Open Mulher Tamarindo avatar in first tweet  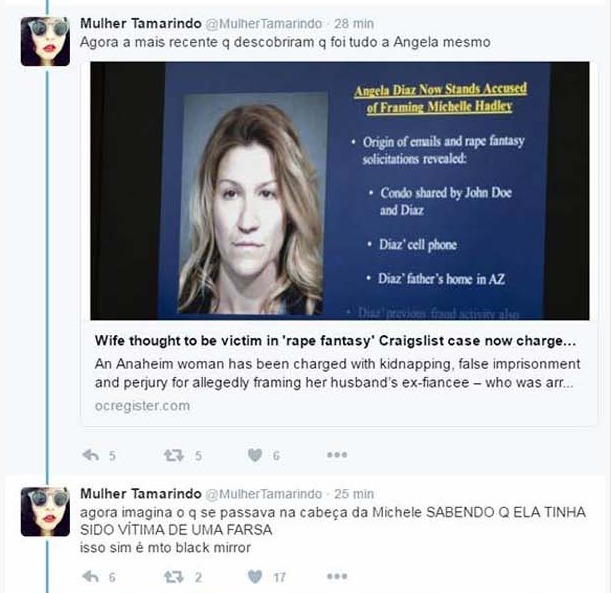45,41
